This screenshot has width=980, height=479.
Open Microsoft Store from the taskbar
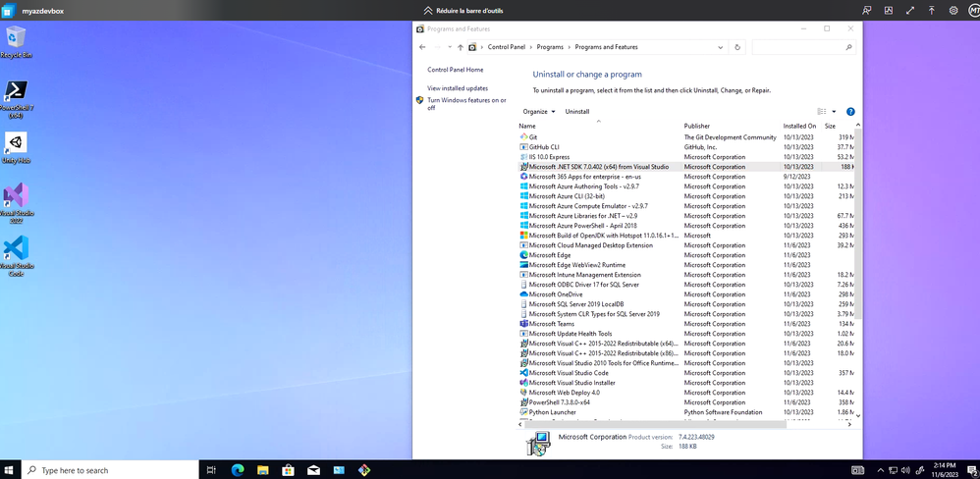tap(288, 469)
